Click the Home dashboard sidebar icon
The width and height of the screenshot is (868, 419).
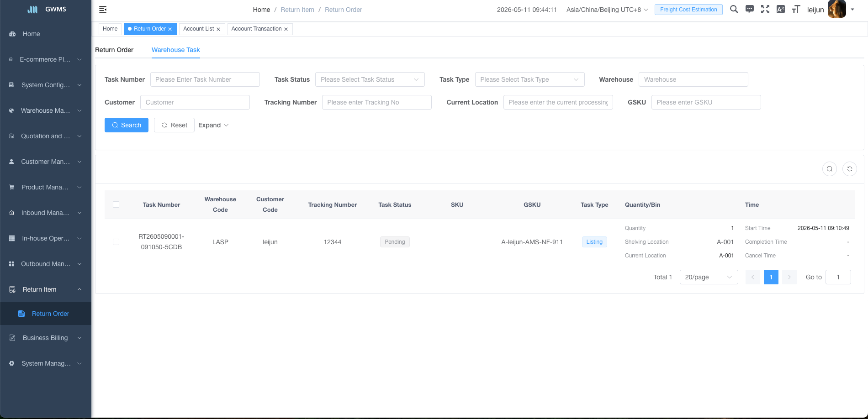12,34
